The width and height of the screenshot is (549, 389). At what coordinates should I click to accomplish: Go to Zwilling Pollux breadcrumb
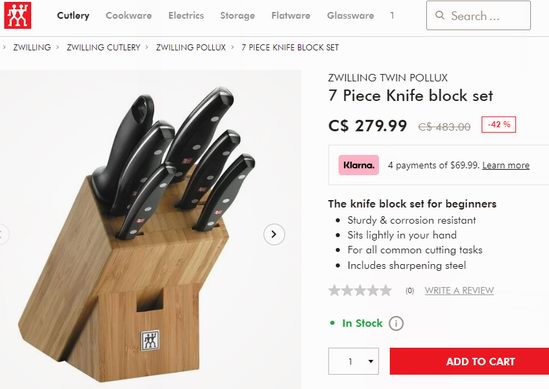pyautogui.click(x=191, y=47)
